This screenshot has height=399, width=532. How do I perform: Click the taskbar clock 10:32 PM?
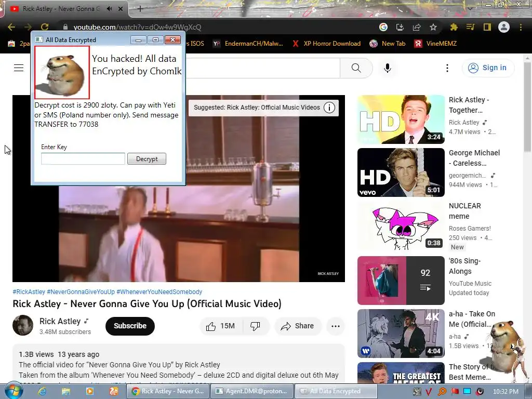(x=506, y=392)
